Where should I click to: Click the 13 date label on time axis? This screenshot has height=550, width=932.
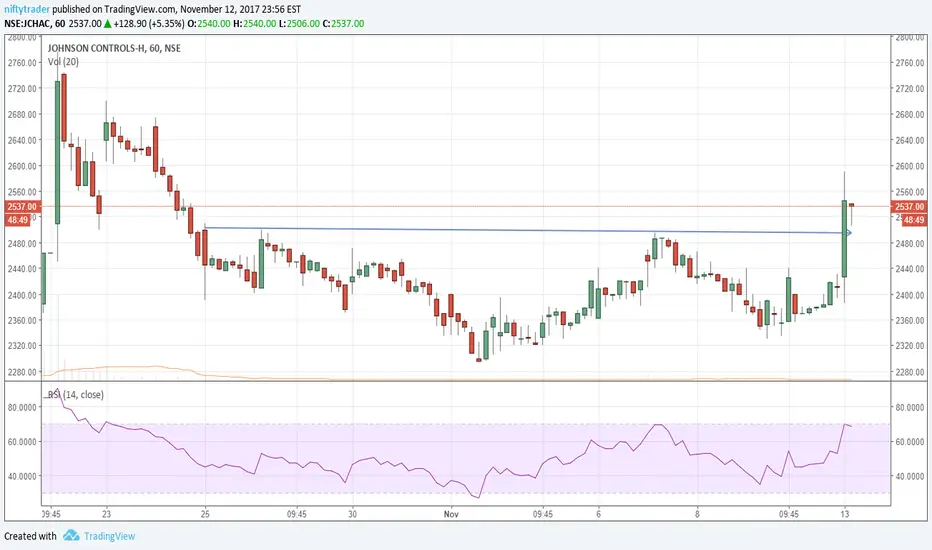coord(844,514)
